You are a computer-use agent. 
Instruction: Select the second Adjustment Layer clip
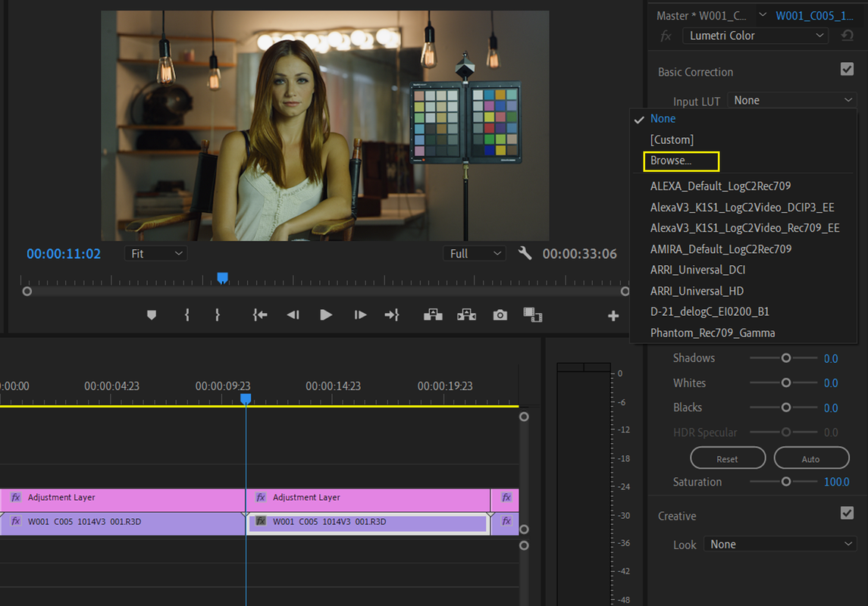pos(368,500)
